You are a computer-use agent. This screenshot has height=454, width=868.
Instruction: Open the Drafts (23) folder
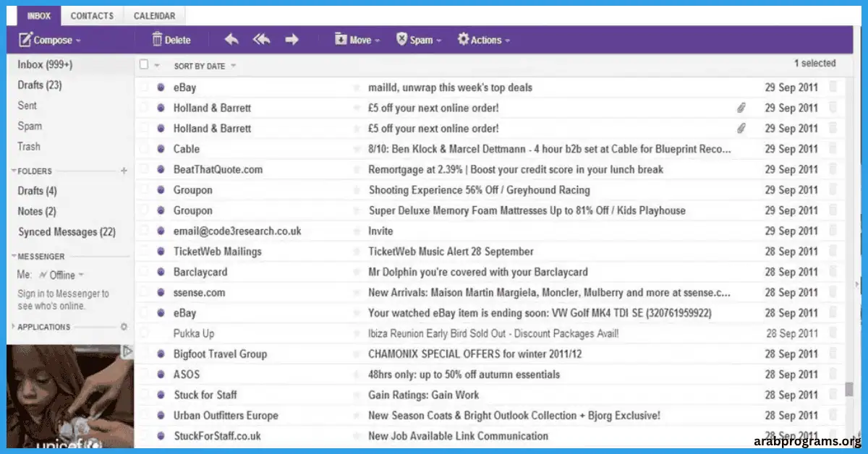40,85
